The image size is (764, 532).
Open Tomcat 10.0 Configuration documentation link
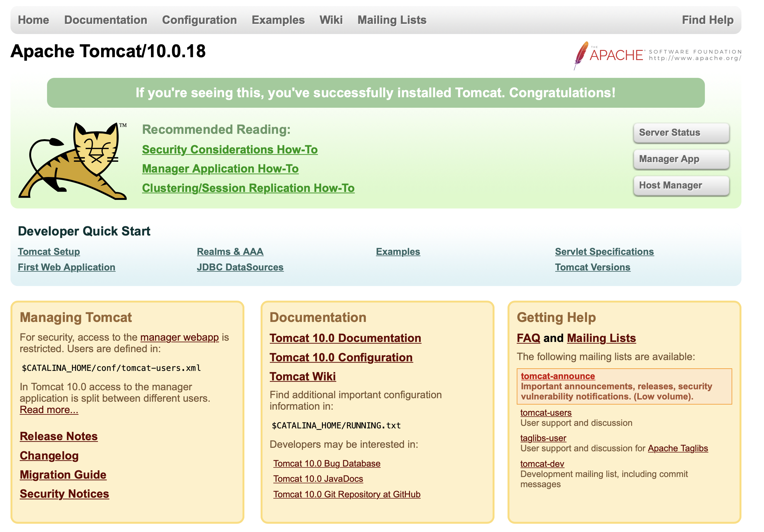341,357
